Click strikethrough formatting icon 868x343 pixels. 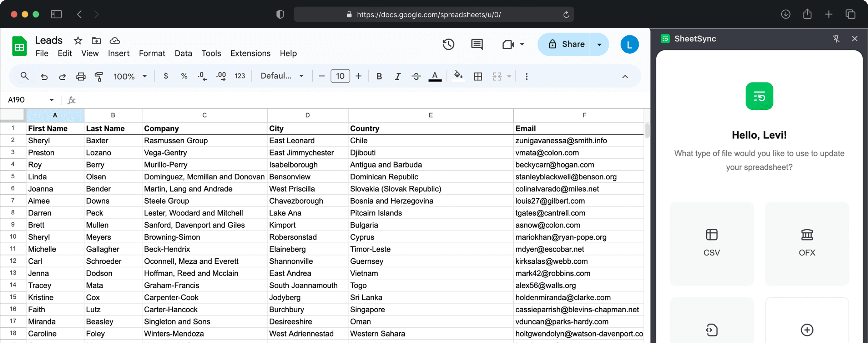pyautogui.click(x=416, y=76)
